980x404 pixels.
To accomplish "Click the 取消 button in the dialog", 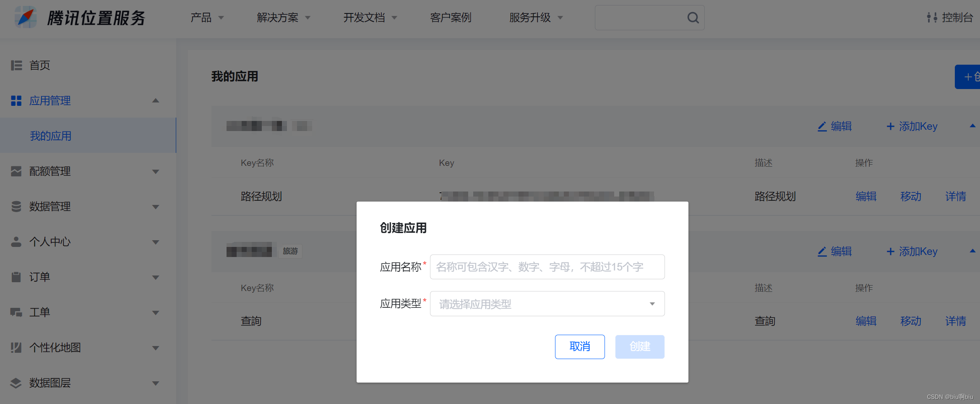I will coord(580,346).
